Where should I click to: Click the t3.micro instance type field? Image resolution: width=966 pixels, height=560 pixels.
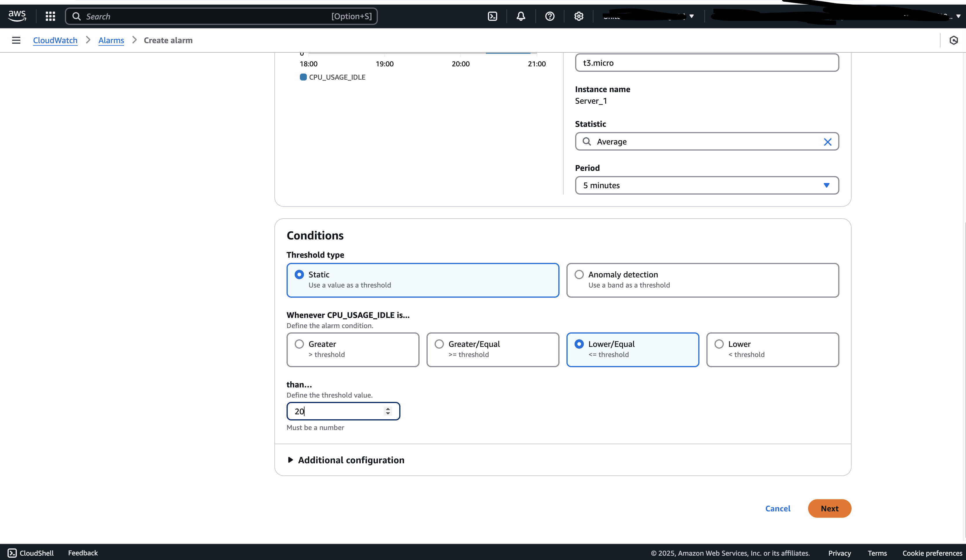click(707, 63)
